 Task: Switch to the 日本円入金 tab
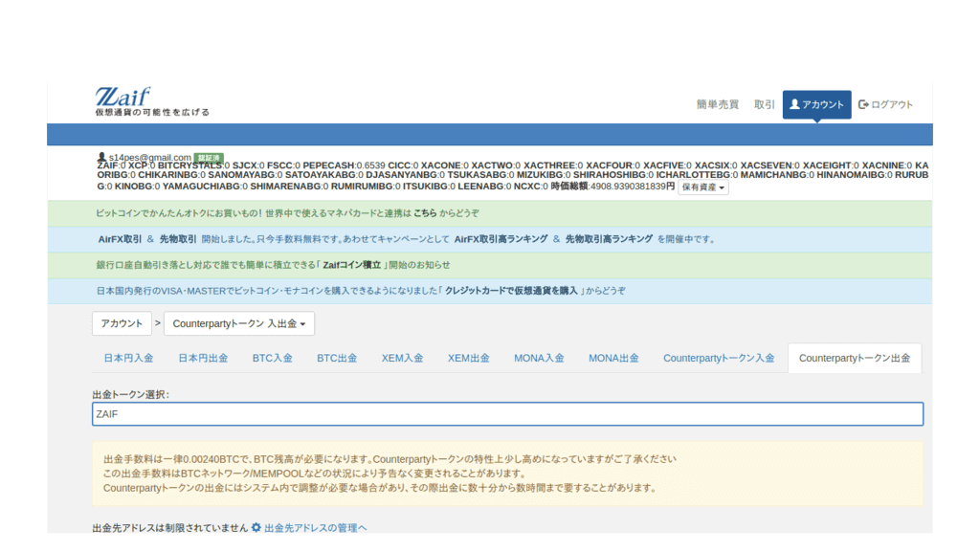(x=128, y=359)
